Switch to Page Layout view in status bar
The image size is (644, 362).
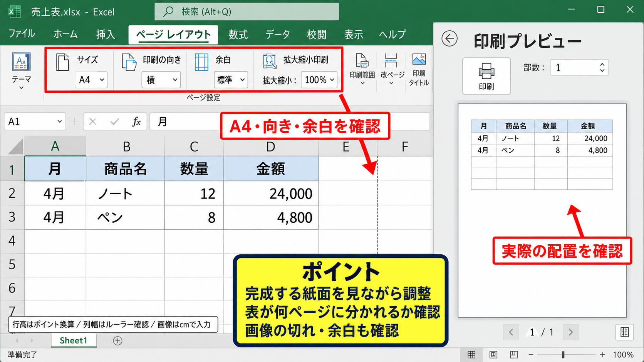click(493, 355)
